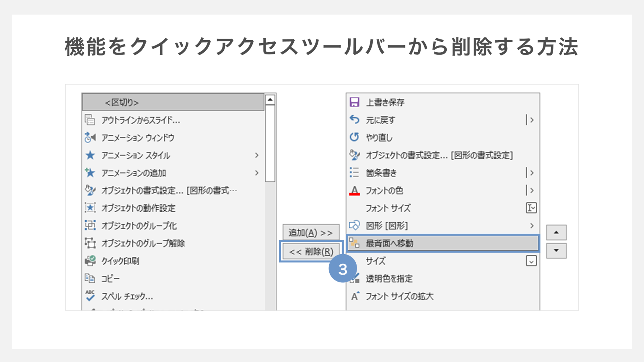644x362 pixels.
Task: Click the increase font size (フォント サイズの拡大) icon
Action: pos(355,296)
